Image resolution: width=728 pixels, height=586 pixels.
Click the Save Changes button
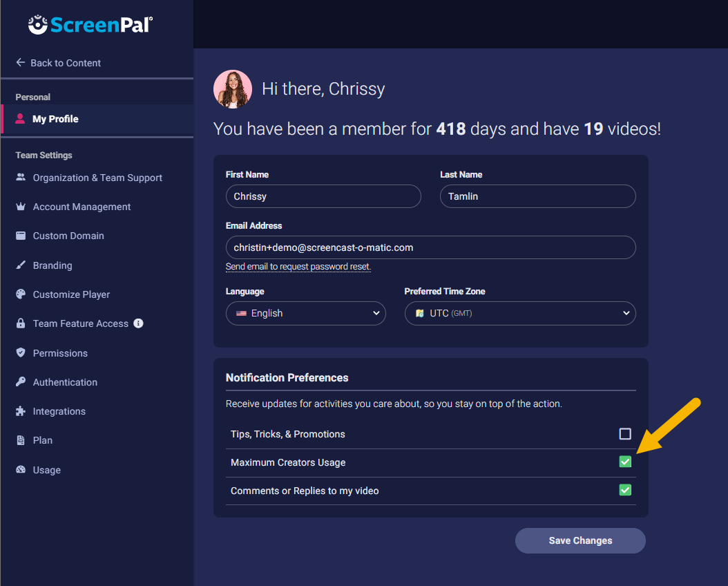coord(580,540)
